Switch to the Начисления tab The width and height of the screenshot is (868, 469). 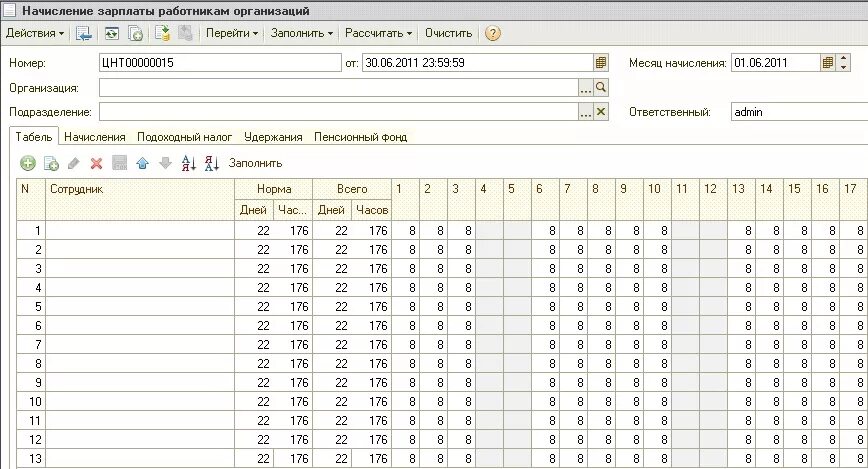coord(95,137)
